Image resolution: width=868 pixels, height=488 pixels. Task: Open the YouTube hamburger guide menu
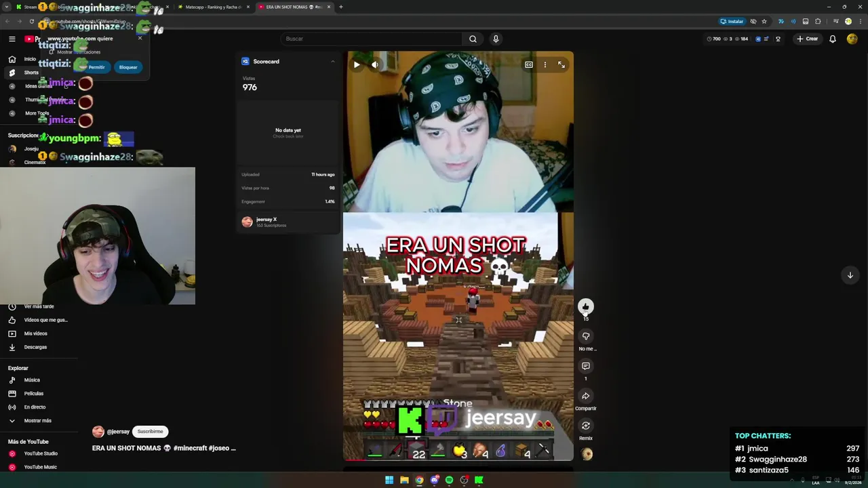[12, 39]
